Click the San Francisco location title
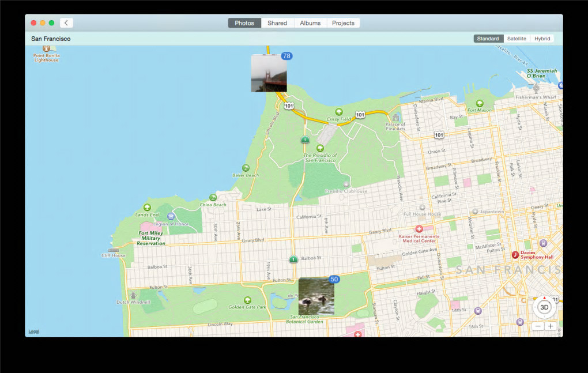This screenshot has width=588, height=373. [x=51, y=39]
